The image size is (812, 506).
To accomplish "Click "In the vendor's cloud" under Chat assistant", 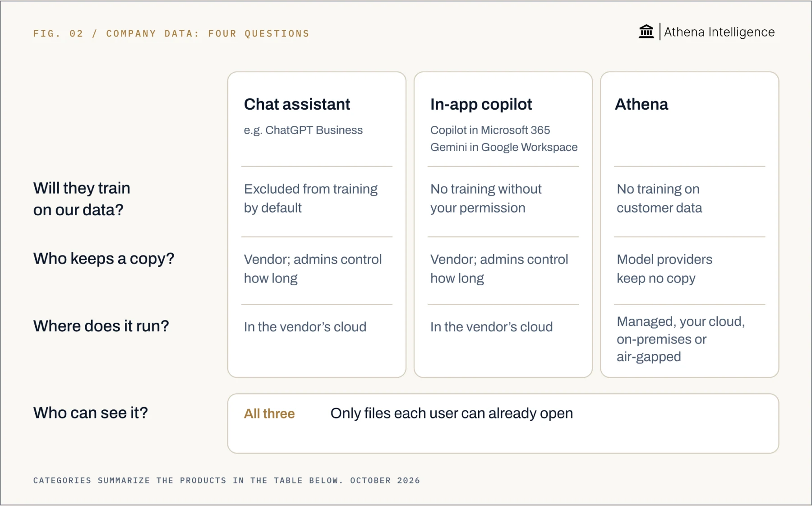I will point(305,327).
